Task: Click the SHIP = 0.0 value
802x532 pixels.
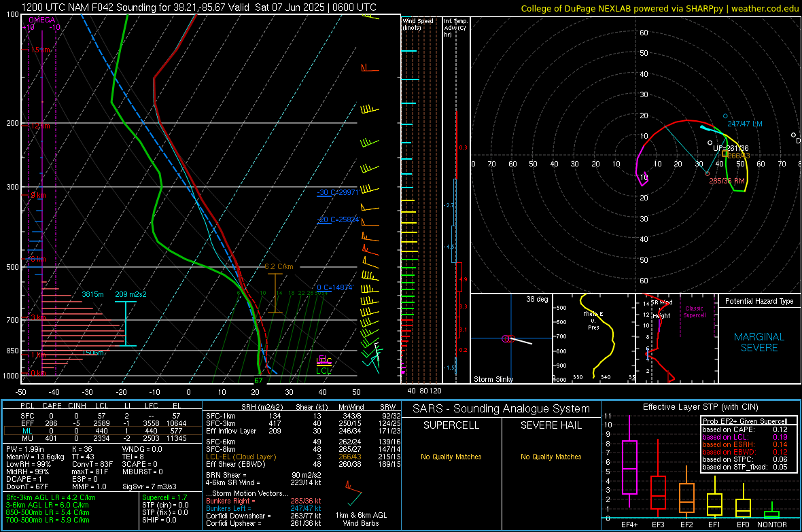Action: [159, 520]
